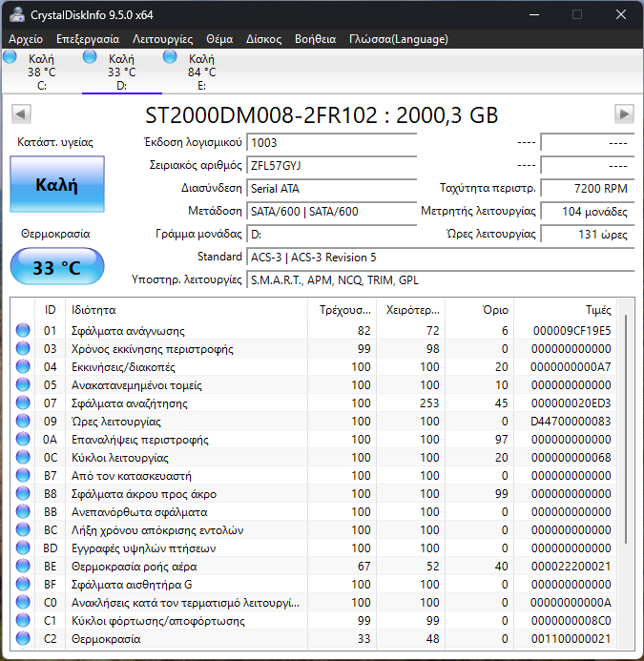
Task: Click the blue status orb for disk E:
Action: [x=170, y=57]
